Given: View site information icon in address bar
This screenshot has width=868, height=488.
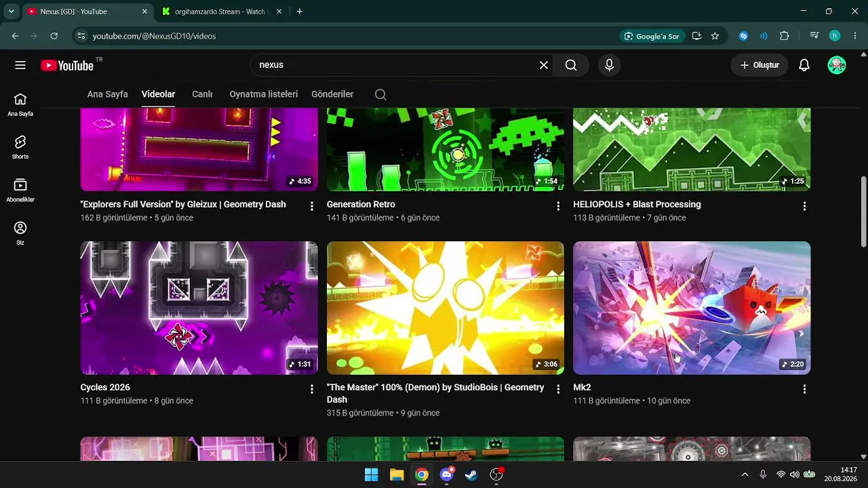Looking at the screenshot, I should [x=81, y=36].
